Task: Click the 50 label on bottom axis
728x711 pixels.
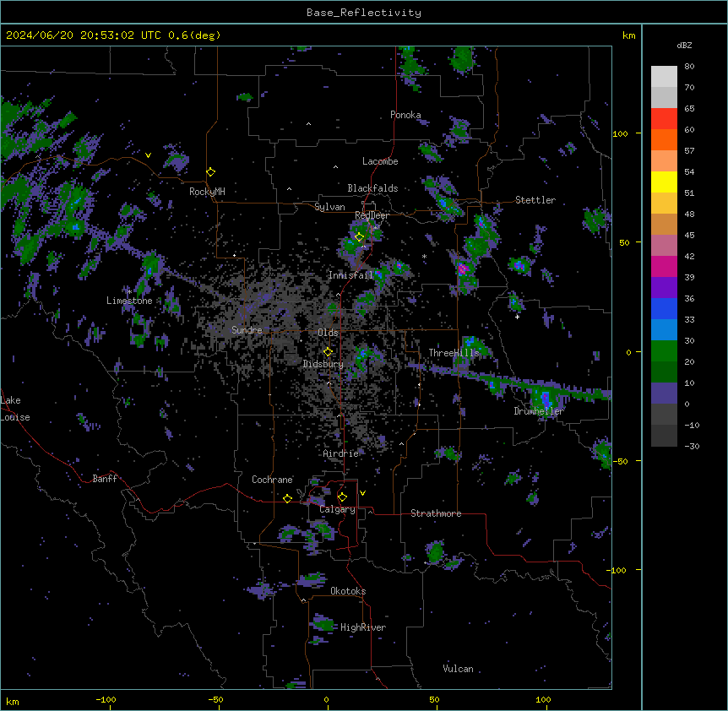Action: pos(434,699)
